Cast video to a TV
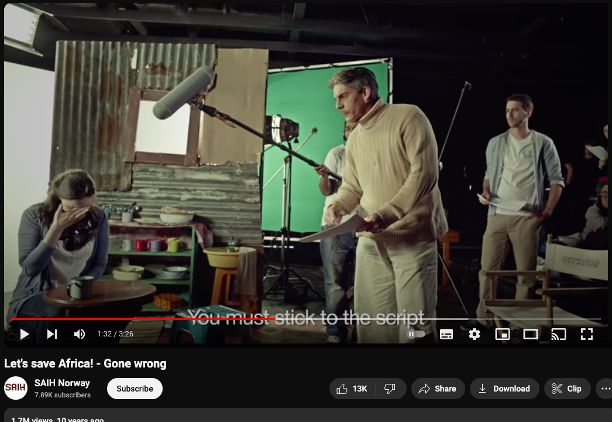The image size is (612, 422). coord(559,334)
